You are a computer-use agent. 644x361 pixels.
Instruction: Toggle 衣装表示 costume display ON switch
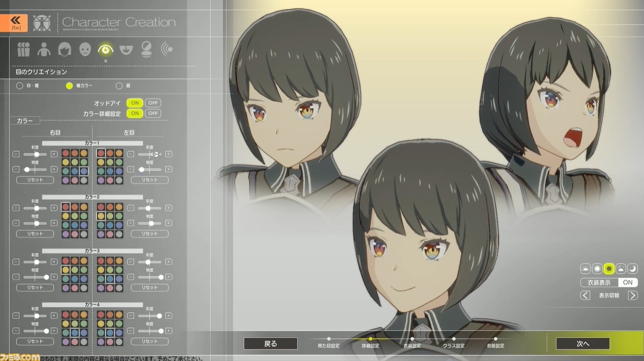click(x=627, y=282)
